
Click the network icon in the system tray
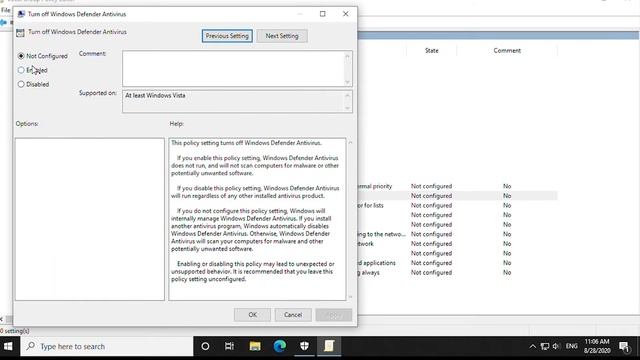click(x=544, y=347)
